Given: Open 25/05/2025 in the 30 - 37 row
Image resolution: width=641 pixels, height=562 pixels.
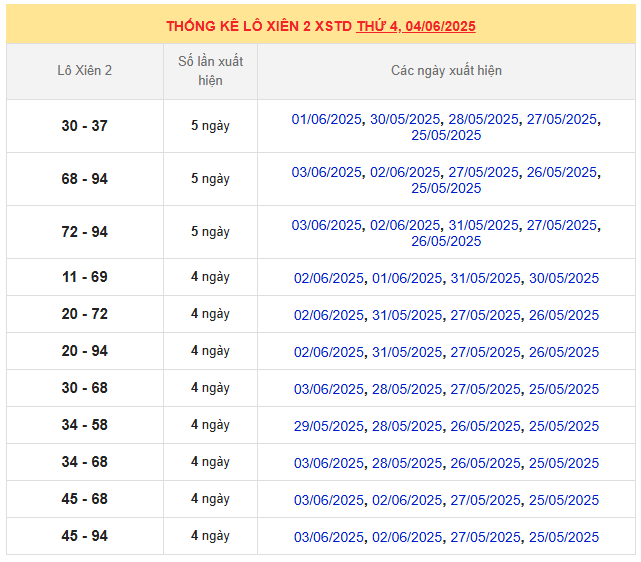Looking at the screenshot, I should 446,135.
